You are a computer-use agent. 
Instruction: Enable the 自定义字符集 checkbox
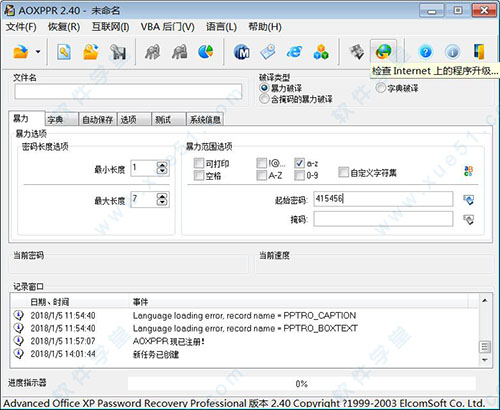click(343, 172)
